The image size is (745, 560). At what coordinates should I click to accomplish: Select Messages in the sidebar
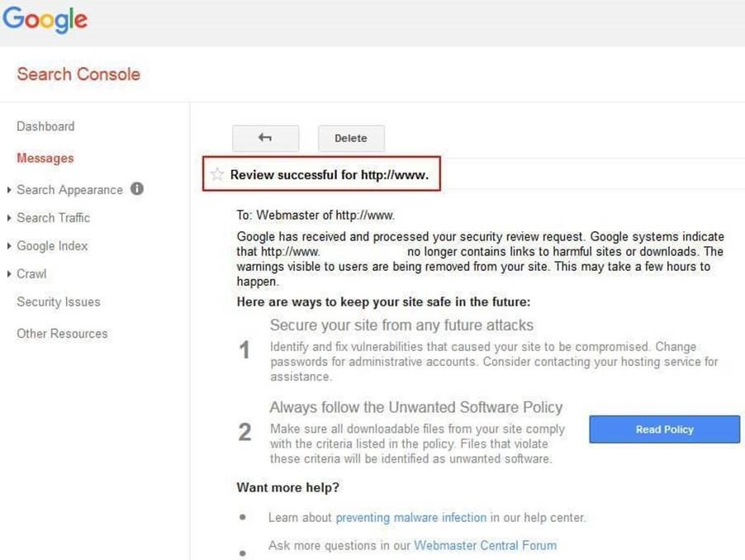click(45, 158)
